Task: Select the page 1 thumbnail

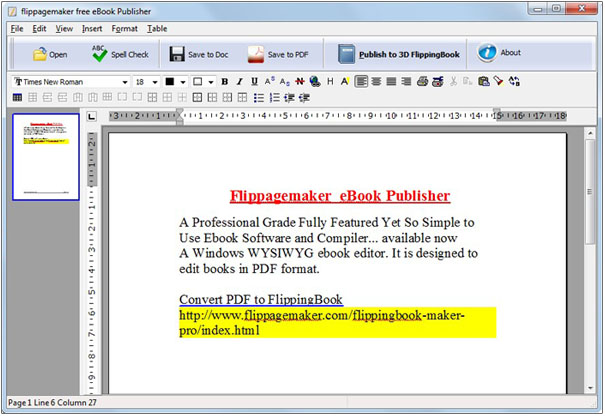Action: (47, 157)
